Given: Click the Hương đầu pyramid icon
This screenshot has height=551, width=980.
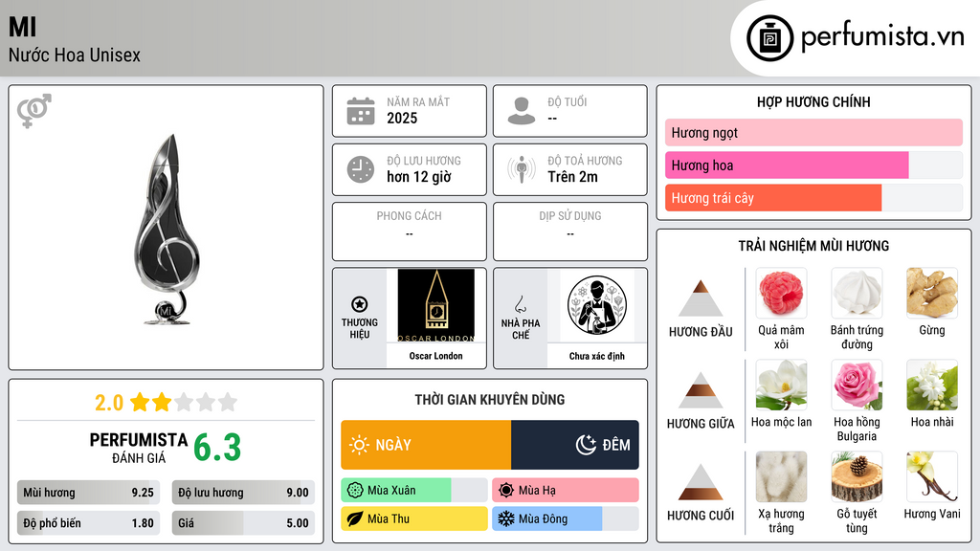Looking at the screenshot, I should [701, 298].
